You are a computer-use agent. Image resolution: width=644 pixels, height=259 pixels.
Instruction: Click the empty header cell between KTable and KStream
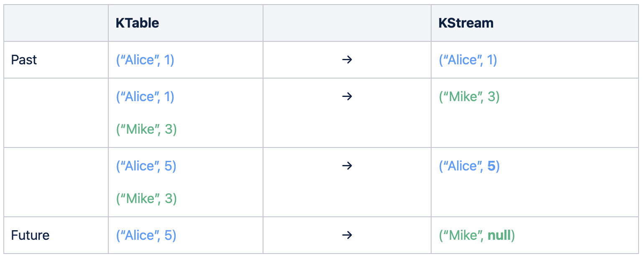[347, 23]
